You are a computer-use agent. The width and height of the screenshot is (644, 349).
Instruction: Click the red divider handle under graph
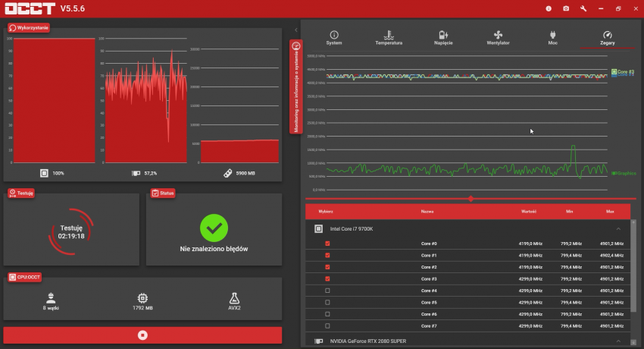coord(470,199)
